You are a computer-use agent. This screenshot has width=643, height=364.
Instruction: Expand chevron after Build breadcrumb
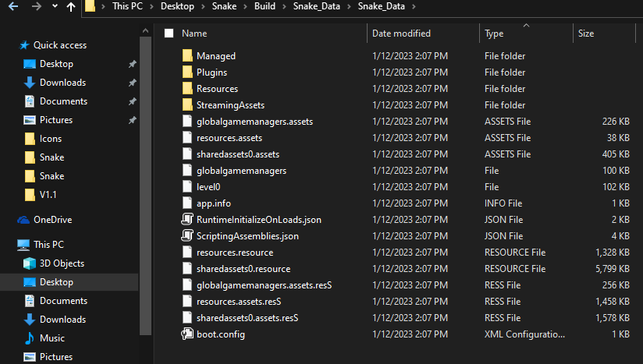[x=284, y=6]
